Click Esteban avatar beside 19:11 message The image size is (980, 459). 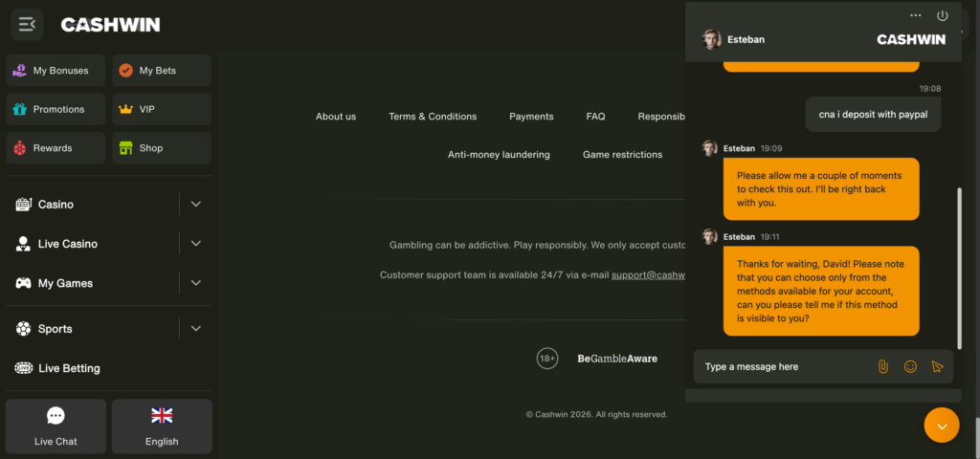(709, 237)
